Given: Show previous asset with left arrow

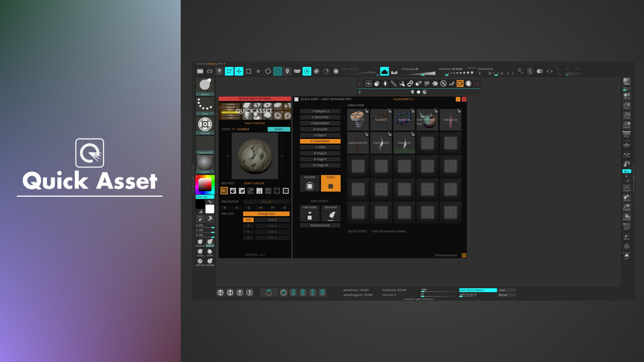Looking at the screenshot, I should [227, 156].
